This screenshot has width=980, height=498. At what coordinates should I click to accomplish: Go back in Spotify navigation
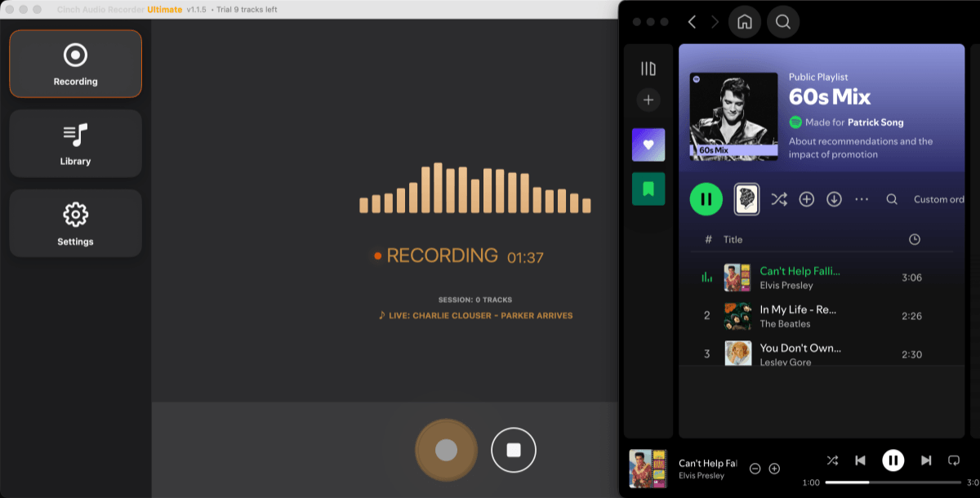point(692,22)
